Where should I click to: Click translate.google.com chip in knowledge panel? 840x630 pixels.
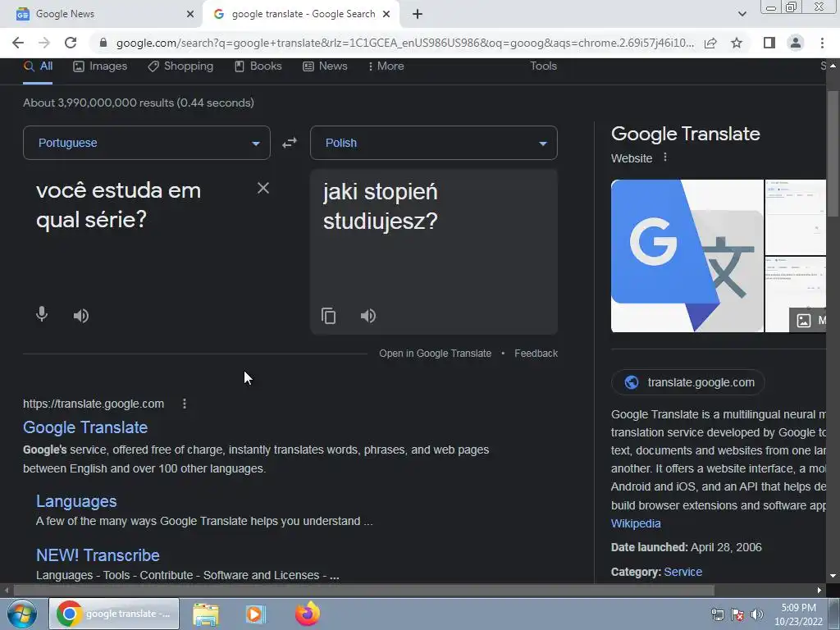pos(688,382)
